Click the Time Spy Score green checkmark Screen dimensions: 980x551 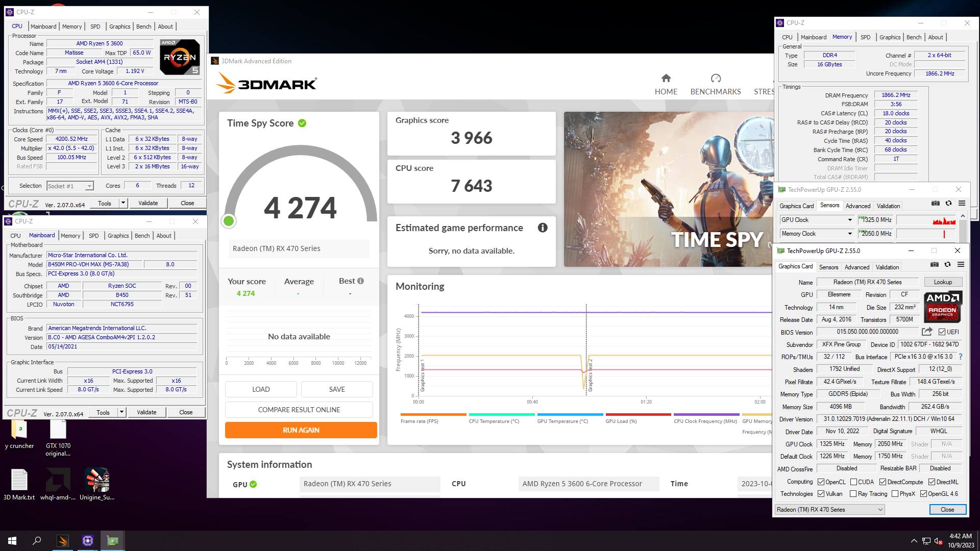pos(302,123)
